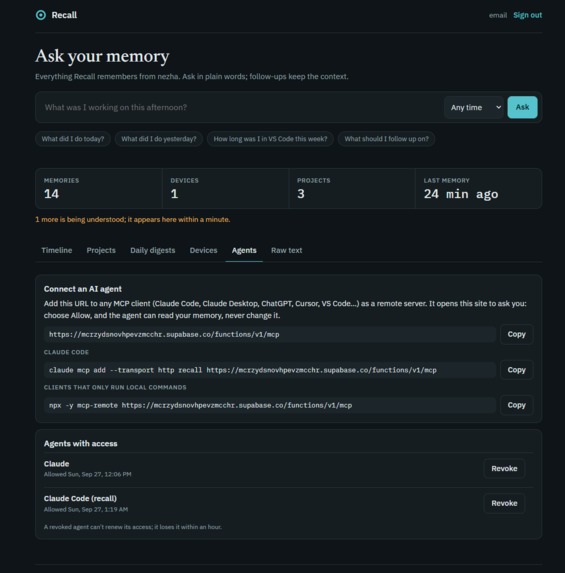
Task: Focus the memory question input field
Action: (241, 107)
